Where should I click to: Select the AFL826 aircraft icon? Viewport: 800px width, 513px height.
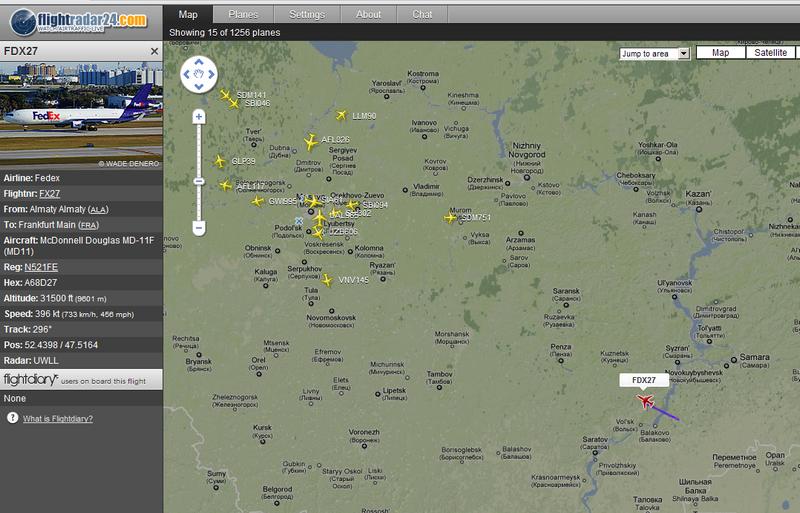(x=310, y=142)
